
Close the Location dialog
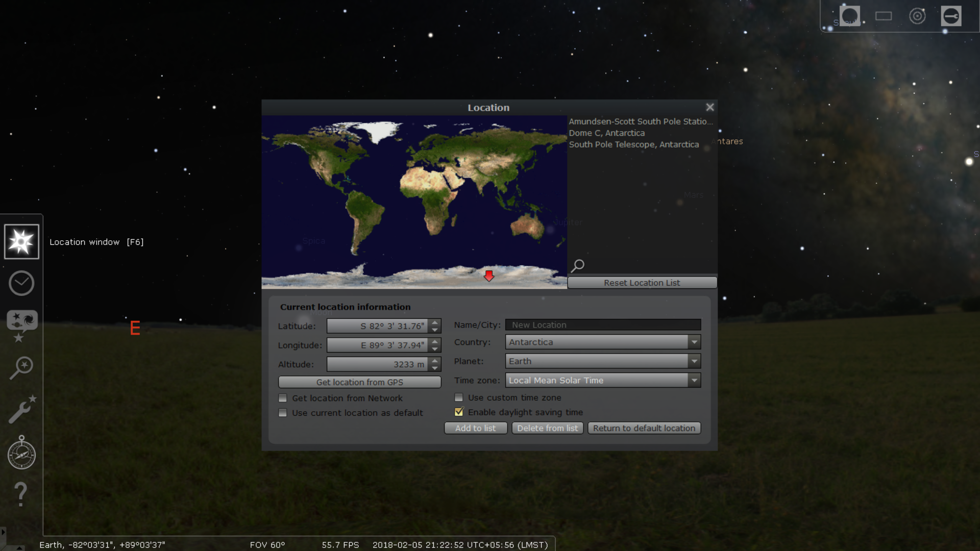point(709,107)
